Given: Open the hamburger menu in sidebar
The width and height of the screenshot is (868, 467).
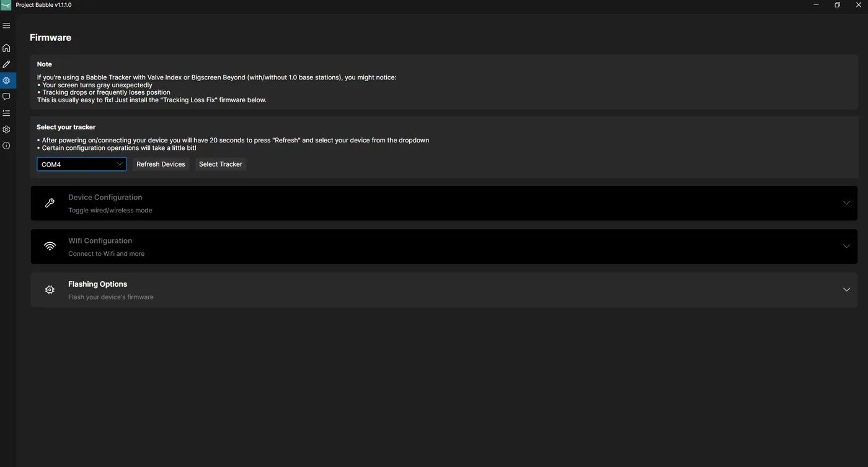Looking at the screenshot, I should (x=6, y=25).
